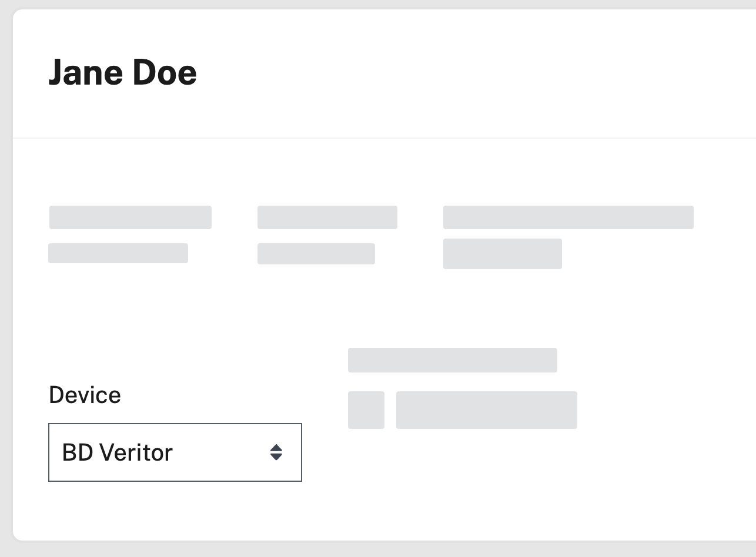Click the loading placeholder in the first column
This screenshot has width=756, height=557.
(129, 217)
